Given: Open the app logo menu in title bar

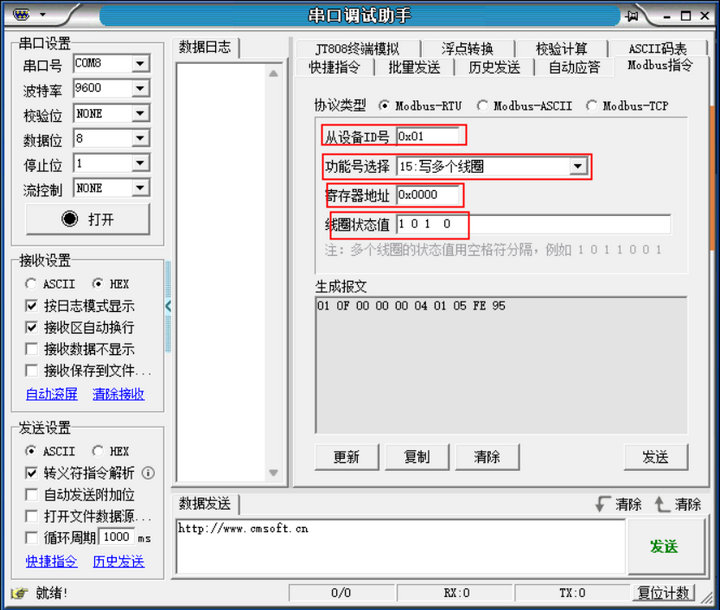Looking at the screenshot, I should tap(21, 15).
